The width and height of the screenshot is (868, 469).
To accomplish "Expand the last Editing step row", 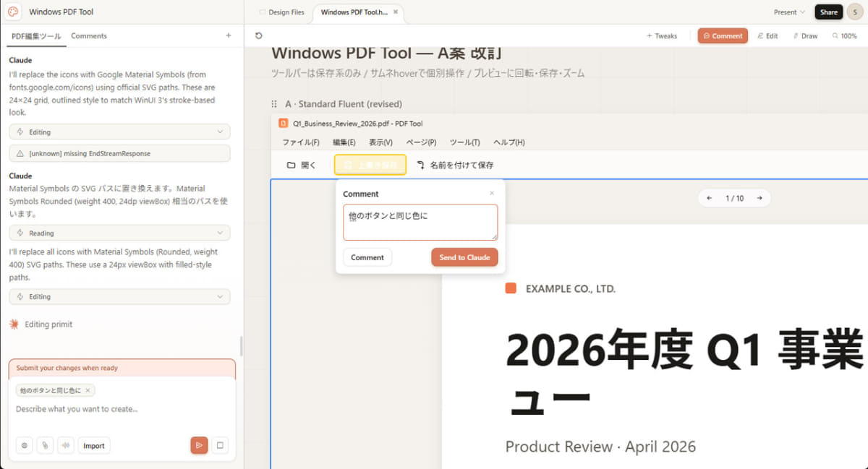I will 119,297.
